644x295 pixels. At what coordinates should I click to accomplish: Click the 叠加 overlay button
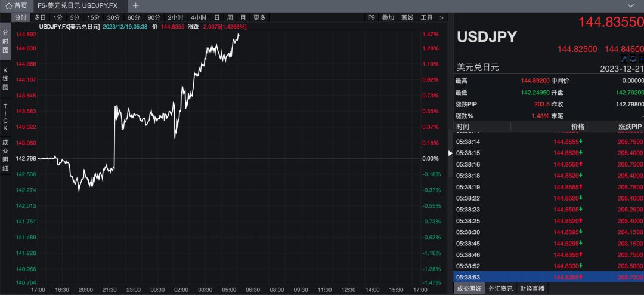(x=388, y=17)
